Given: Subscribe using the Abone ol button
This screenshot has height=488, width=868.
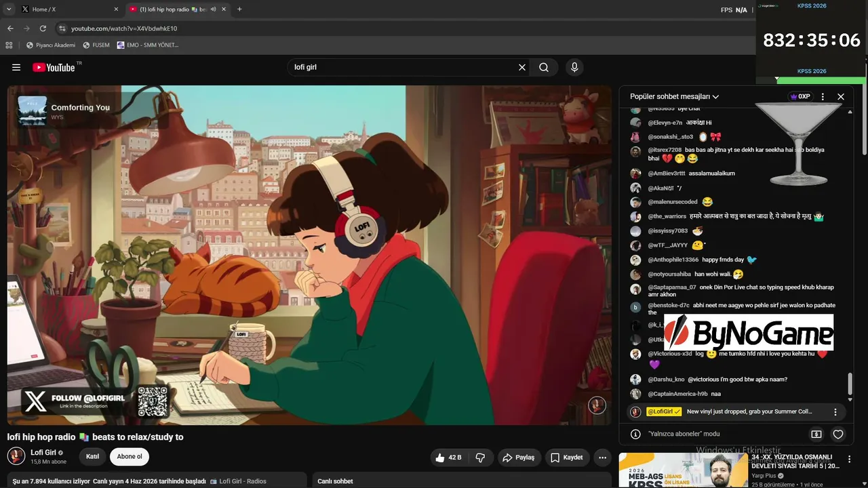Looking at the screenshot, I should coord(130,456).
